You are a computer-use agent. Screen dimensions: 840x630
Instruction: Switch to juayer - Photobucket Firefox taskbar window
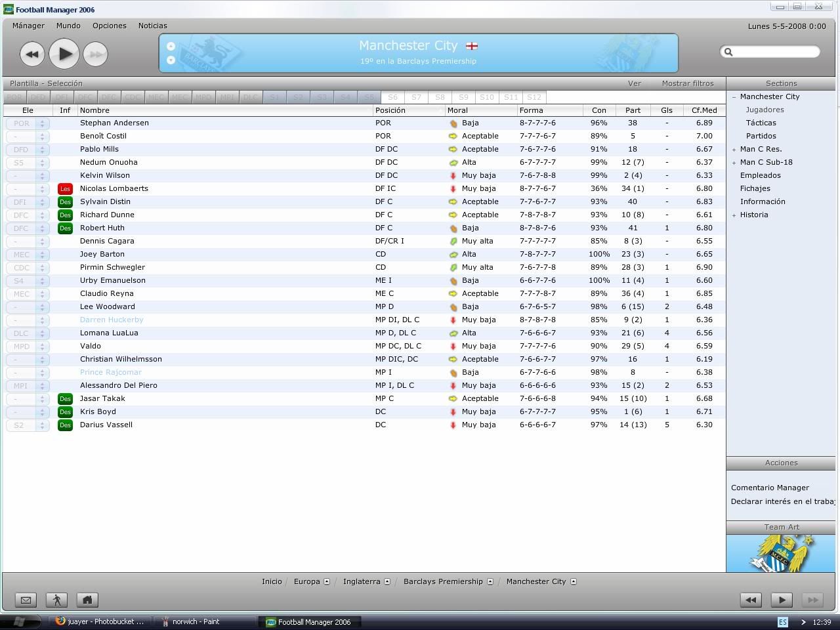tap(100, 621)
